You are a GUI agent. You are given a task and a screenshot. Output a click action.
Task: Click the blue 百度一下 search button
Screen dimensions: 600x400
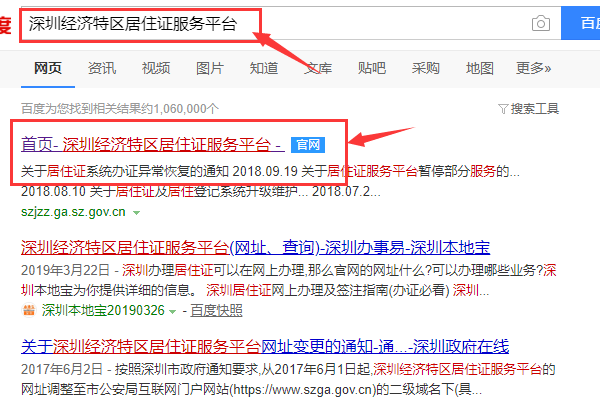(580, 23)
